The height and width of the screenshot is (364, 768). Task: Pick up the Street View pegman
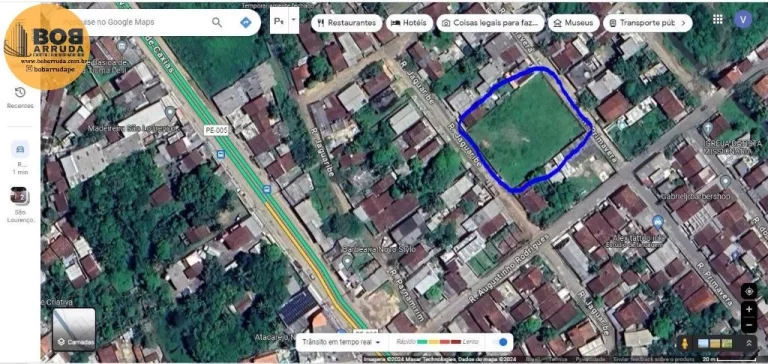[685, 343]
